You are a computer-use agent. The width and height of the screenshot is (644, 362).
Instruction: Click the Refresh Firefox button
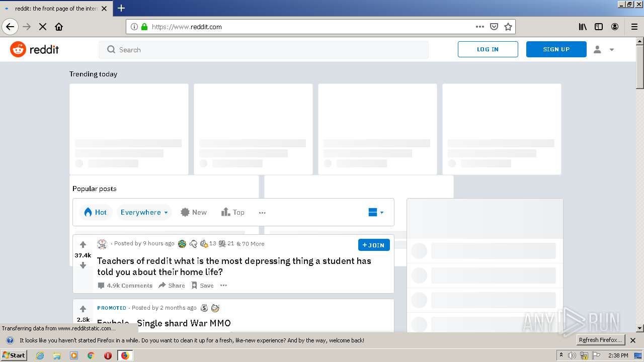(x=601, y=340)
